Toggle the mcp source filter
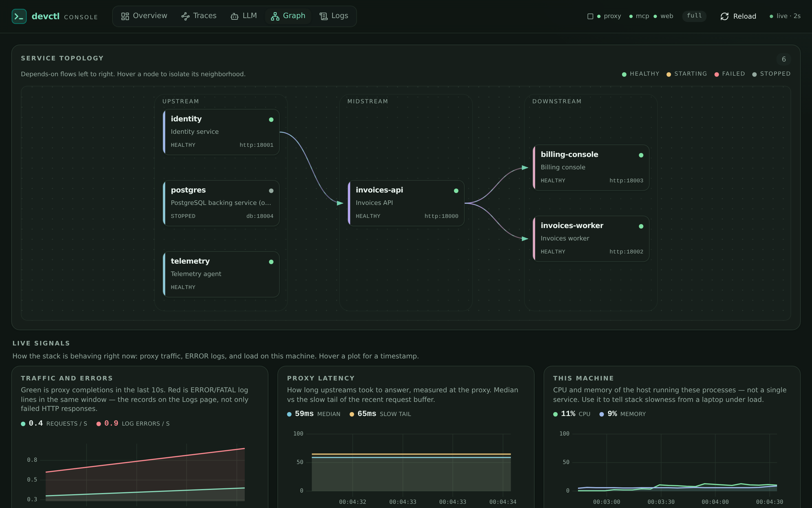812x508 pixels. pos(639,16)
